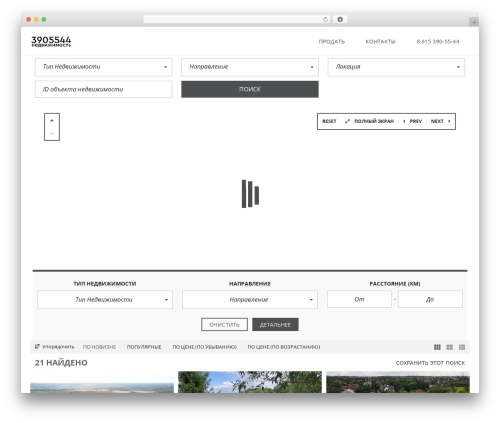Click the map Reset control

coord(329,121)
